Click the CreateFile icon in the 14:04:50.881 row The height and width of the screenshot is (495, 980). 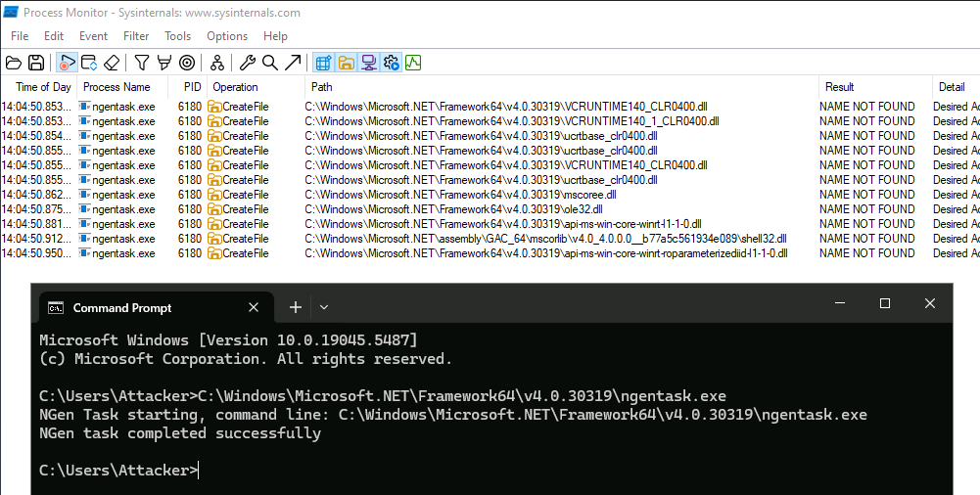(x=214, y=224)
